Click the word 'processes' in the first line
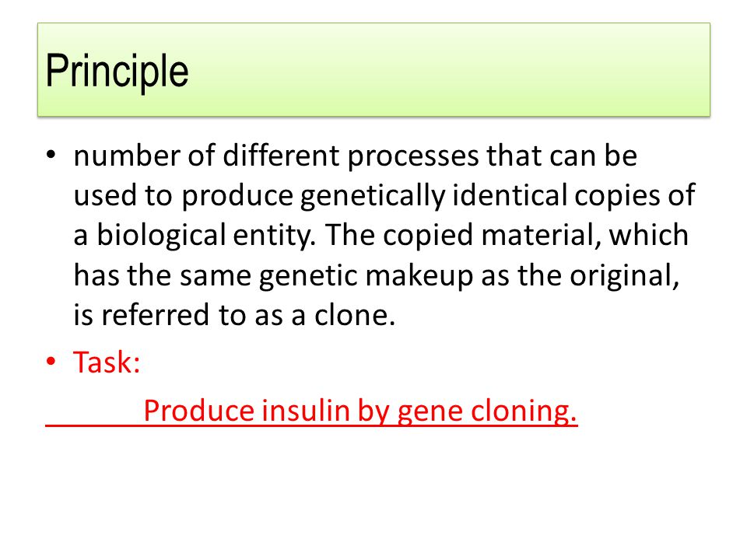 tap(413, 156)
